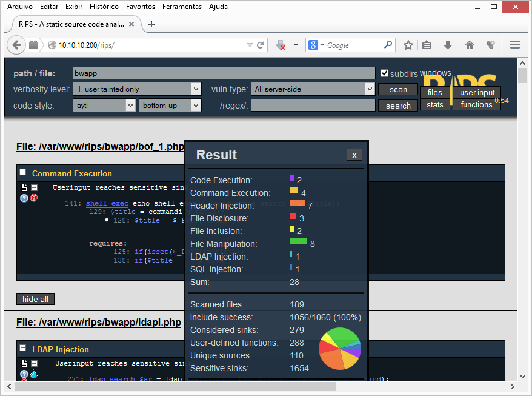Viewport: 532px width, 396px height.
Task: Collapse the Command Execution section
Action: pyautogui.click(x=23, y=172)
